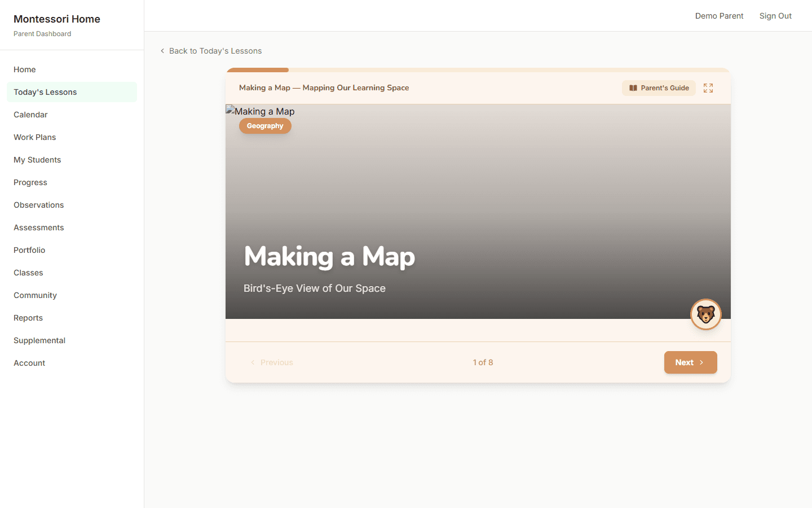
Task: View the Progress section
Action: point(30,182)
